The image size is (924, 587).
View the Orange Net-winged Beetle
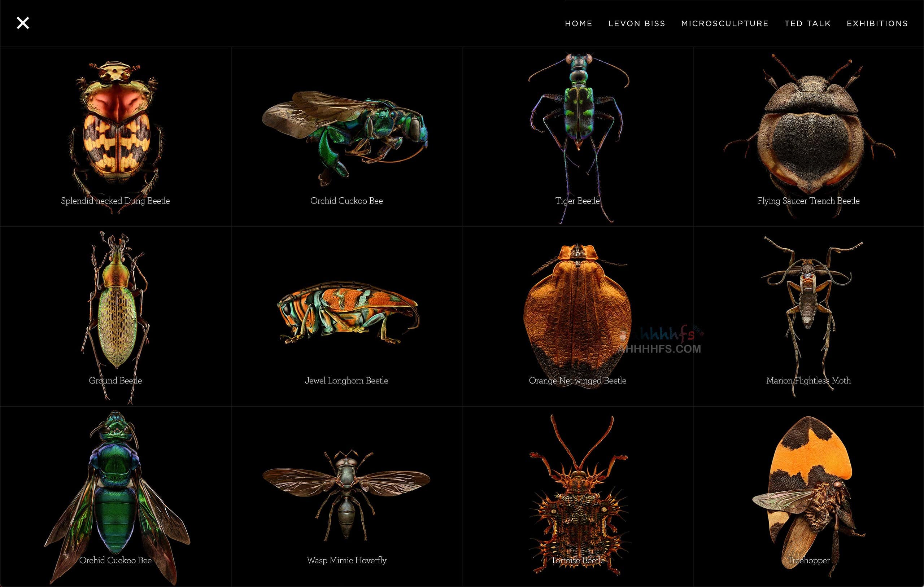tap(577, 311)
